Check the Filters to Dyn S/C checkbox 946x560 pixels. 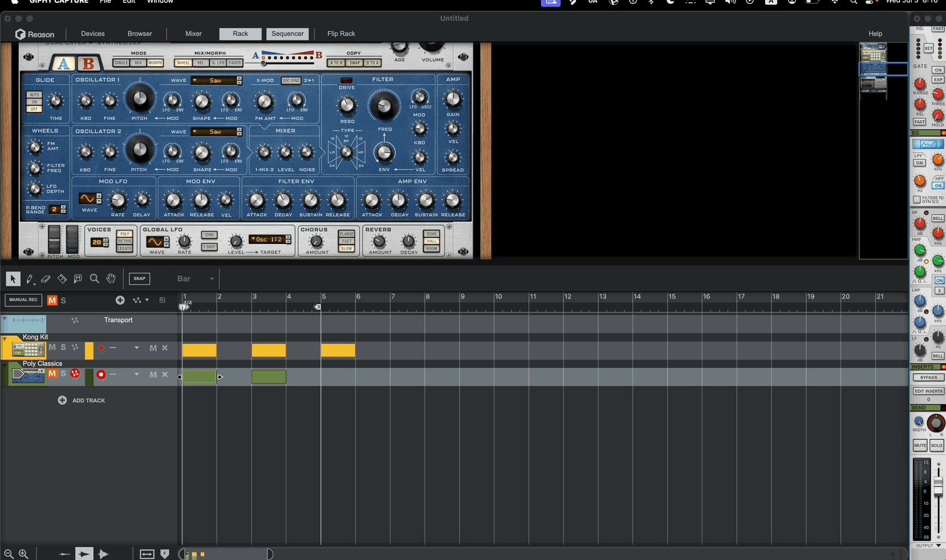click(916, 199)
